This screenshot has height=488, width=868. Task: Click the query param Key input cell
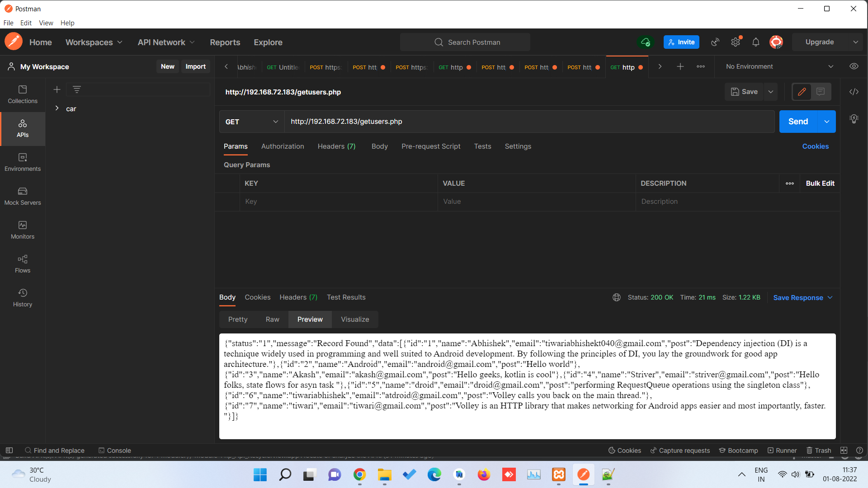point(339,202)
